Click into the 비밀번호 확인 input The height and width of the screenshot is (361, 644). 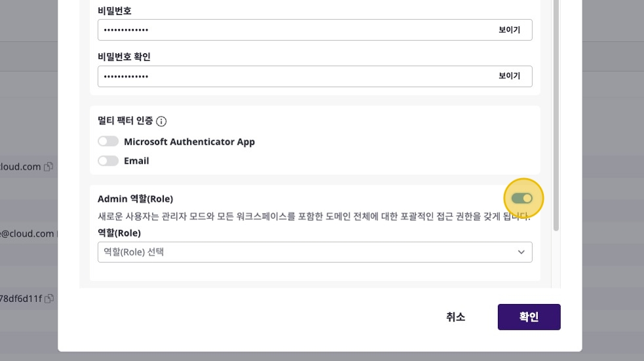[x=288, y=76]
